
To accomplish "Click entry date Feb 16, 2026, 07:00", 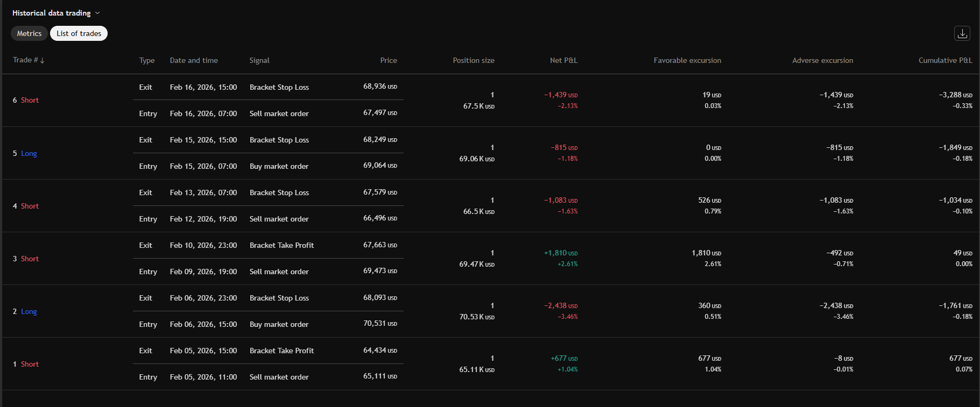I will [203, 113].
